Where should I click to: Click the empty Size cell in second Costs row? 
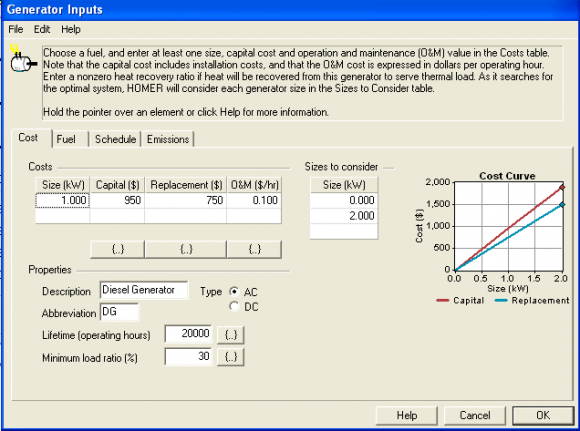click(x=63, y=216)
